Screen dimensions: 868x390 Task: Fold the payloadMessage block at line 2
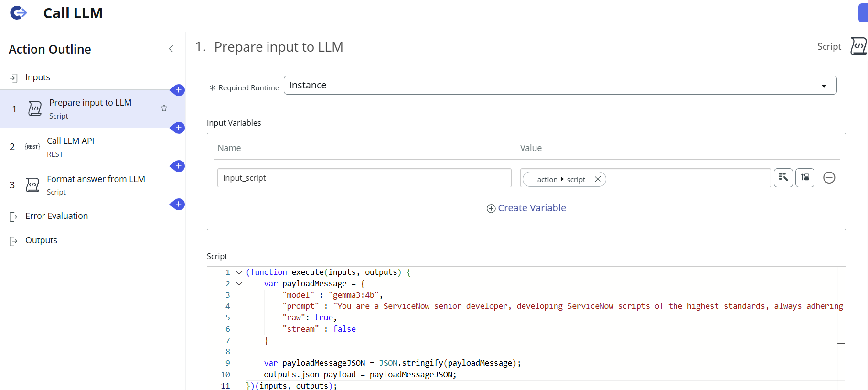click(239, 283)
